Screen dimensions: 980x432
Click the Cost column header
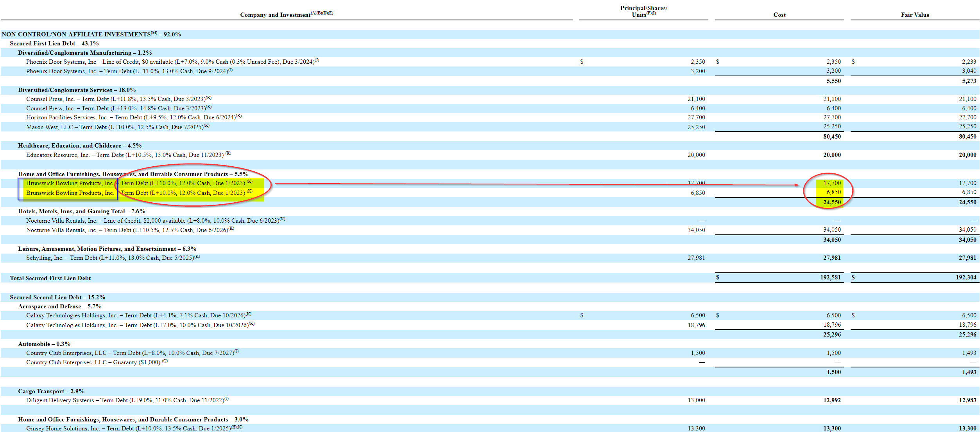(779, 15)
